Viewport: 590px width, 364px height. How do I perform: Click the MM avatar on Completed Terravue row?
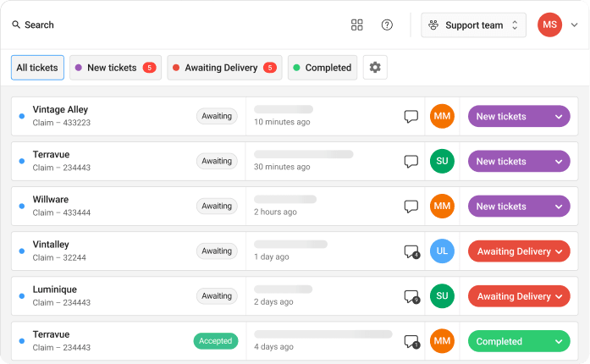[442, 341]
